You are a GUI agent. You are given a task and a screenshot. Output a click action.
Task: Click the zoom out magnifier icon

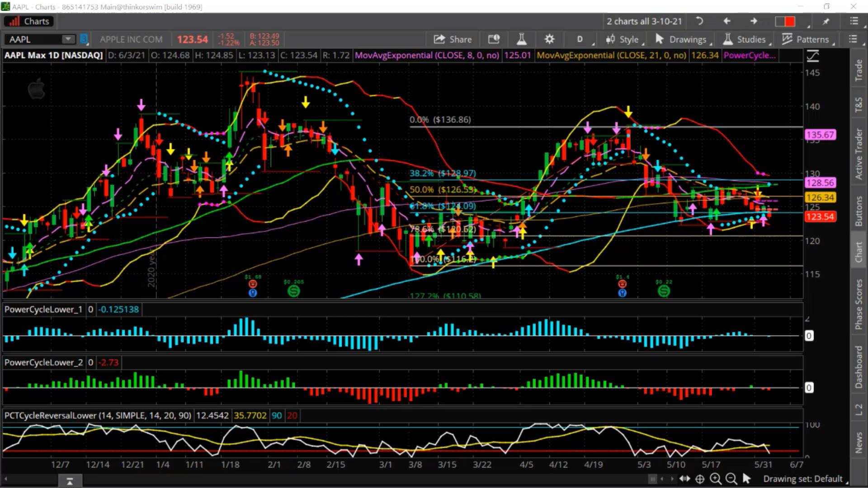(731, 479)
